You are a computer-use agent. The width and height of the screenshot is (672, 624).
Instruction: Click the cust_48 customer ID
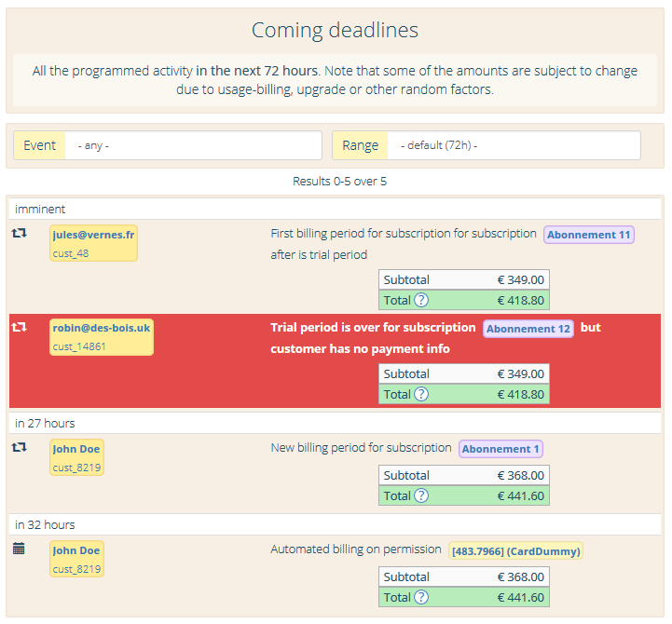pos(71,253)
